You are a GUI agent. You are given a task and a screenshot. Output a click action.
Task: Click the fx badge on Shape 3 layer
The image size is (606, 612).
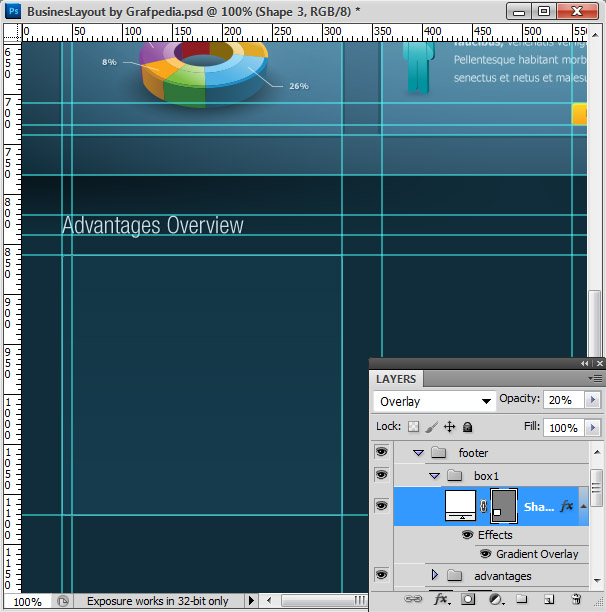tap(566, 506)
